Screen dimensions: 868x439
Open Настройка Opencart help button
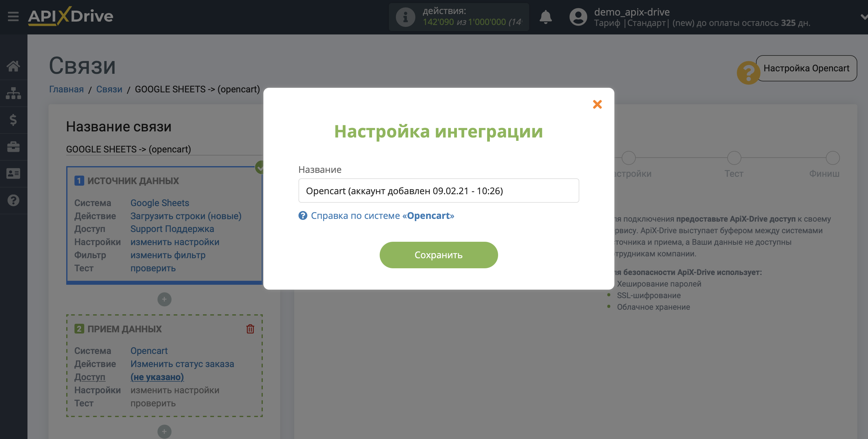click(x=806, y=68)
